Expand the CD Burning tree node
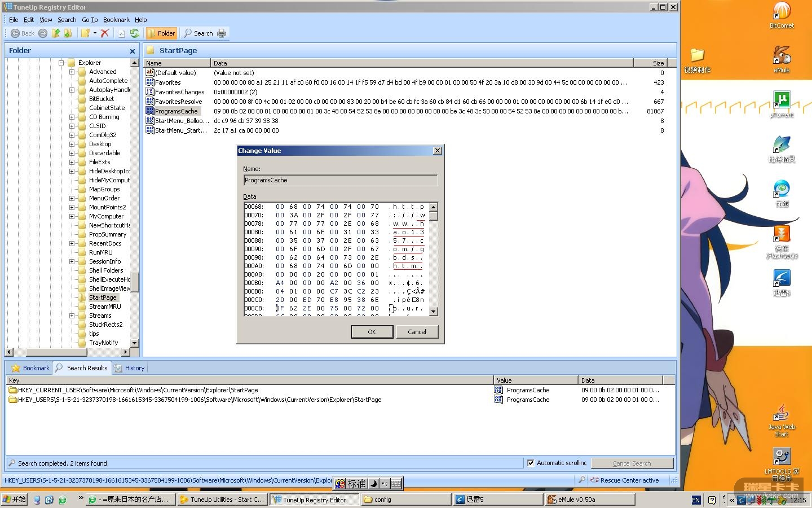 [x=72, y=117]
